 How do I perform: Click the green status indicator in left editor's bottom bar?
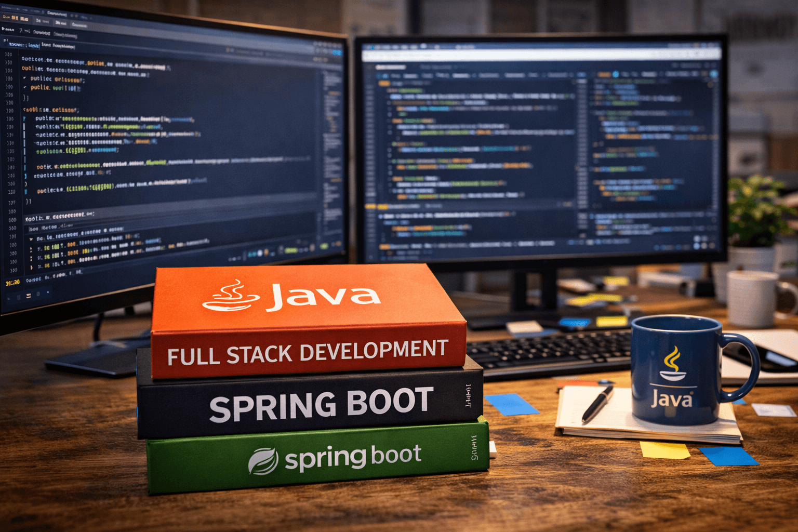click(x=290, y=250)
